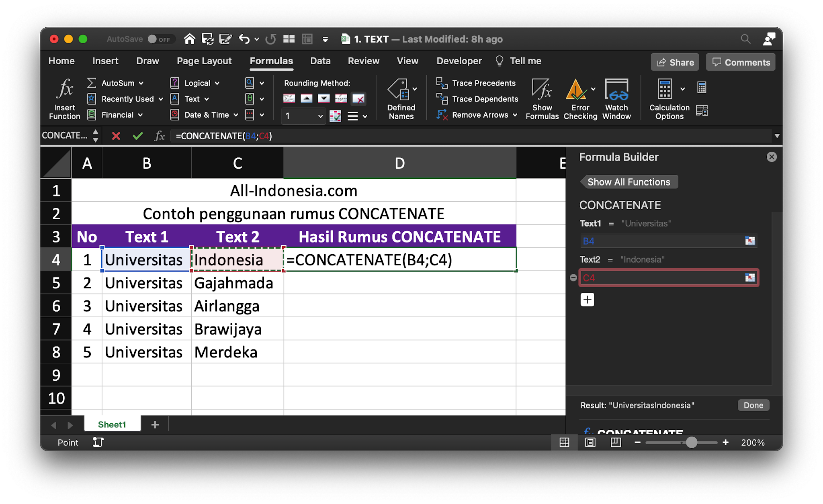823x504 pixels.
Task: Open the Watch Window
Action: pos(616,89)
